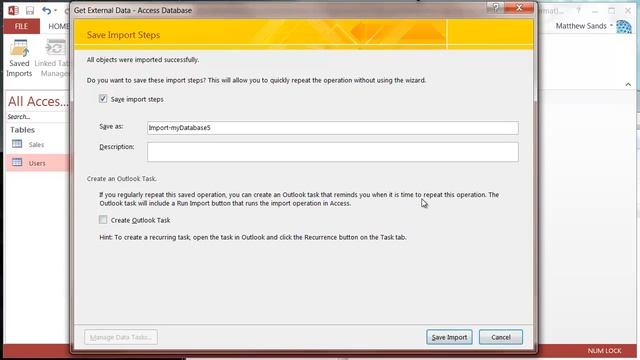Open the Linked Table Manager icon

55,49
